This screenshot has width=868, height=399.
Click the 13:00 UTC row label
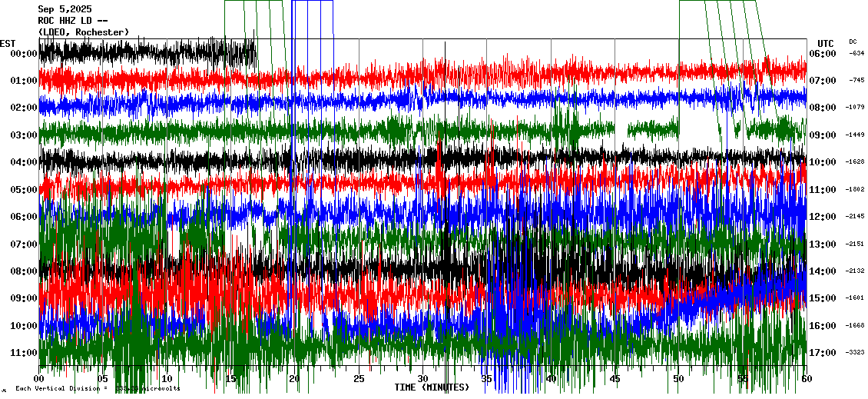click(823, 244)
